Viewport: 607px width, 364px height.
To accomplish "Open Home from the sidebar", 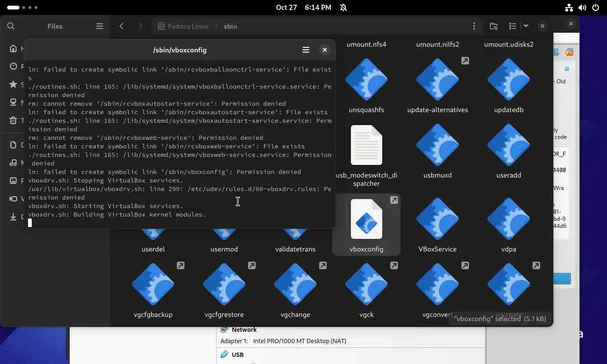I will coord(13,48).
